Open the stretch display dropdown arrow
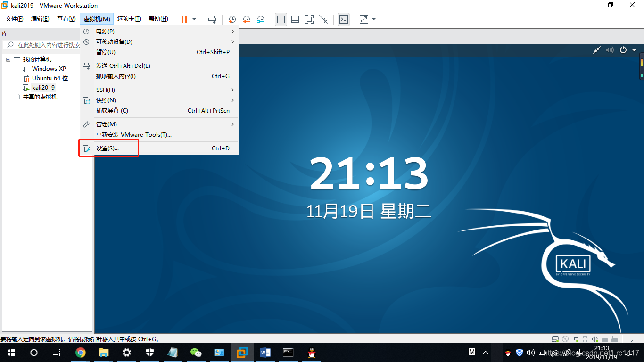 click(x=374, y=19)
